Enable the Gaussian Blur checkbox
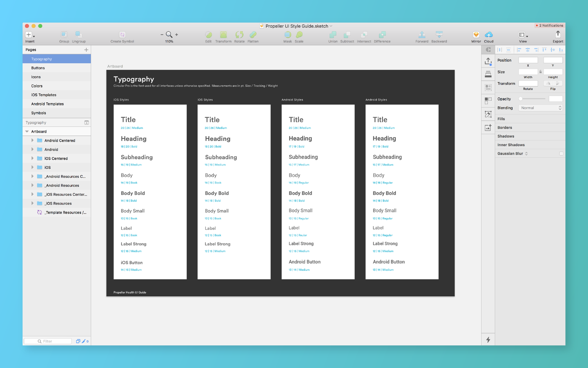Viewport: 588px width, 368px height. [x=561, y=153]
